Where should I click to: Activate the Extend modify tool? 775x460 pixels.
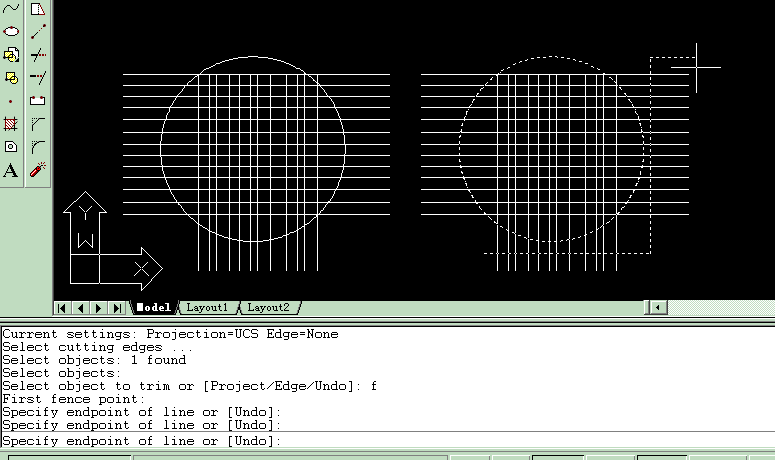[x=38, y=78]
